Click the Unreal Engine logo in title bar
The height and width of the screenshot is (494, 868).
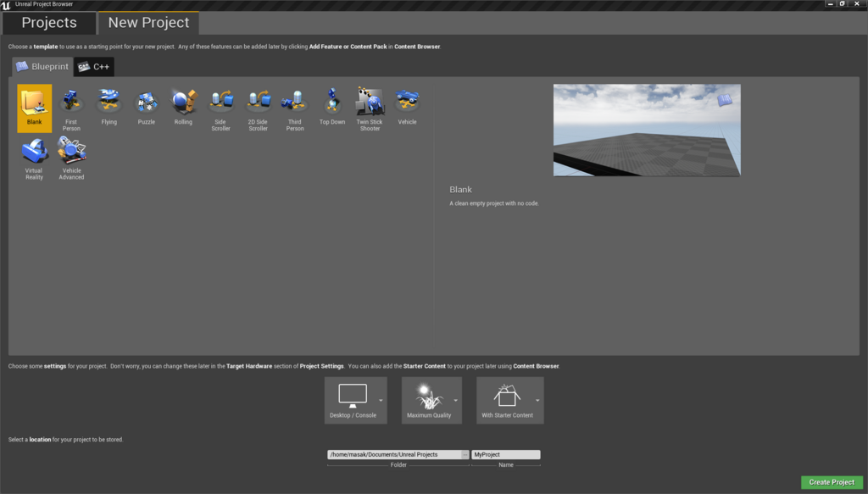tap(6, 5)
